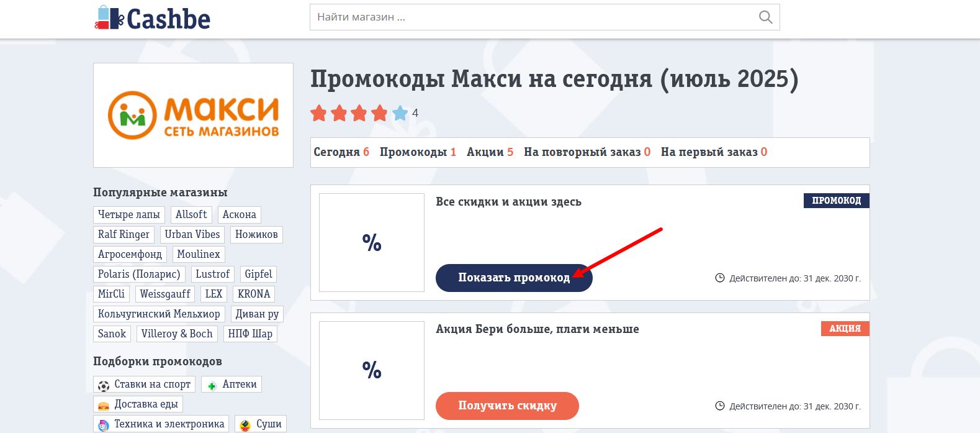Open the 'Диван ру' store link
The height and width of the screenshot is (433, 980).
[x=257, y=314]
